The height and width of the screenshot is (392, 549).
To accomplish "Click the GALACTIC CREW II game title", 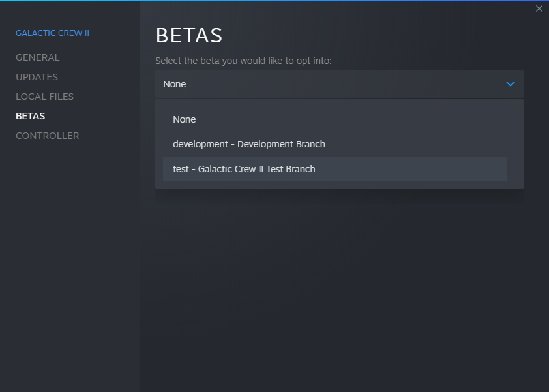I will point(52,33).
